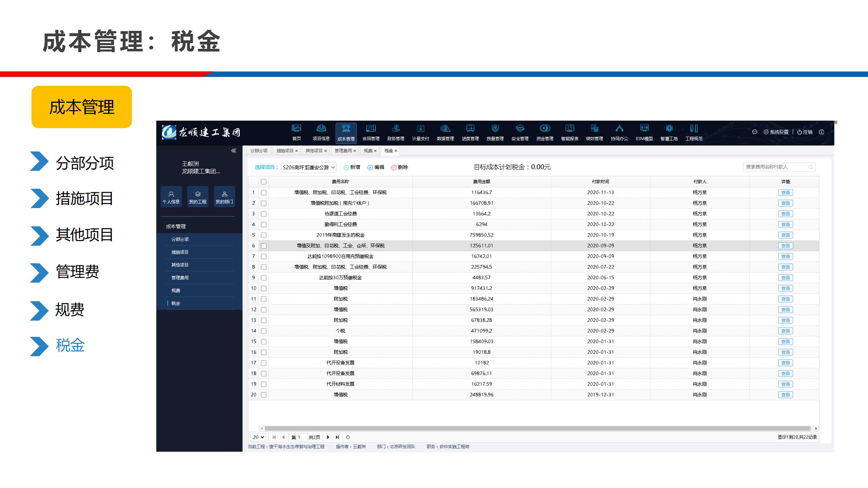Check row 20 增值税 248819.96 checkbox
This screenshot has width=868, height=488.
pos(264,395)
